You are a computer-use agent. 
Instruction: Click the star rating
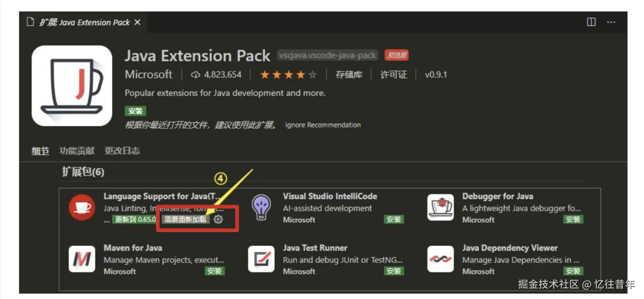pyautogui.click(x=288, y=75)
